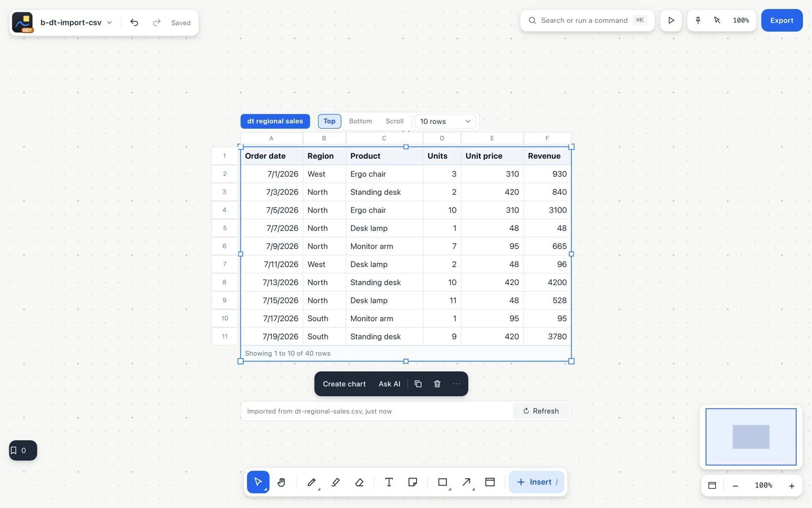The image size is (812, 508).
Task: Switch table view to Bottom
Action: pos(361,121)
